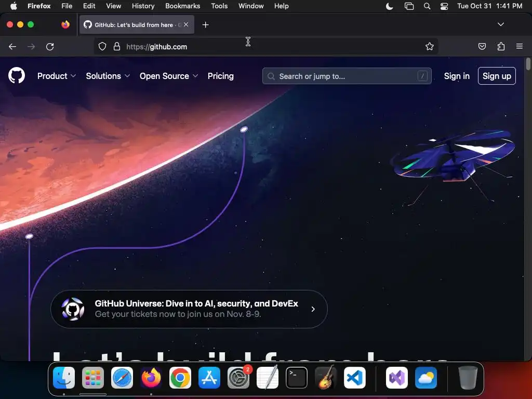Open the Firefox application menu

tap(39, 6)
